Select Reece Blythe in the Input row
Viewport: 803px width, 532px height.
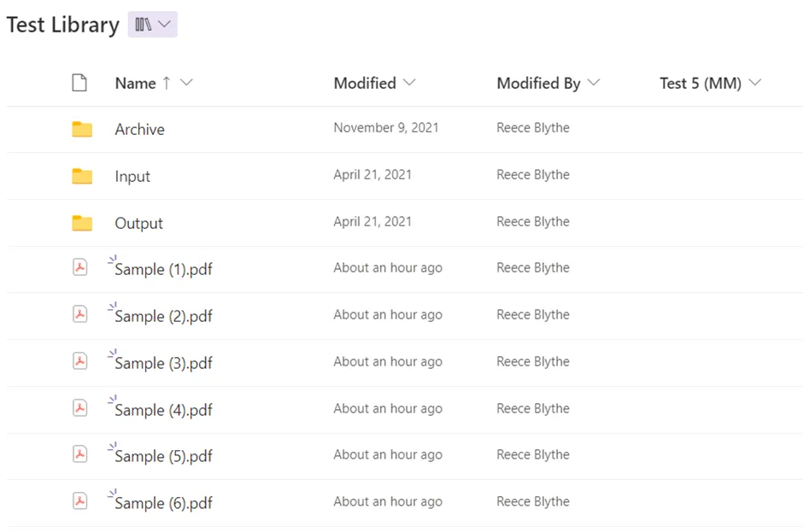pyautogui.click(x=532, y=175)
